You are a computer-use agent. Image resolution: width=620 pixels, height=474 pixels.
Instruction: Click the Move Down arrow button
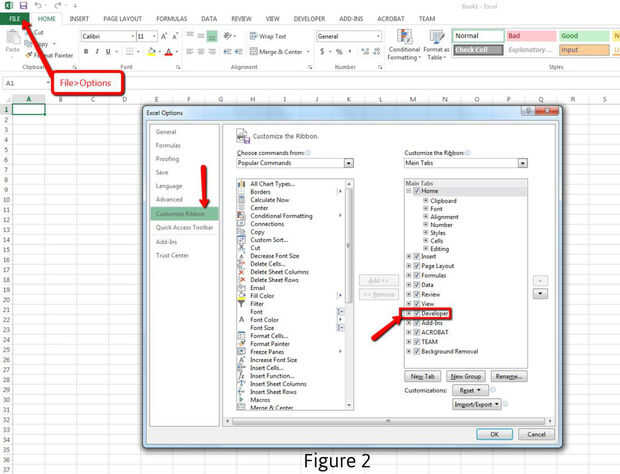click(540, 294)
